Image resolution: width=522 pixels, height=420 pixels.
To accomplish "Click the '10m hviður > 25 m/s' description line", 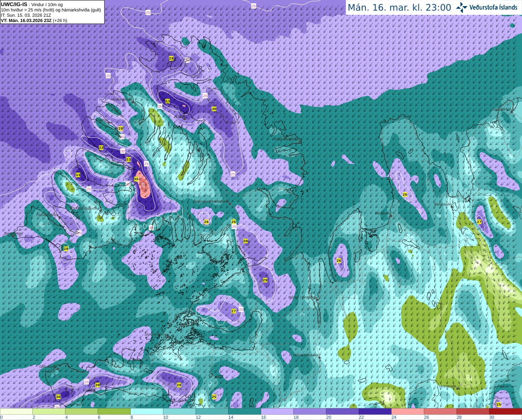I will click(51, 10).
